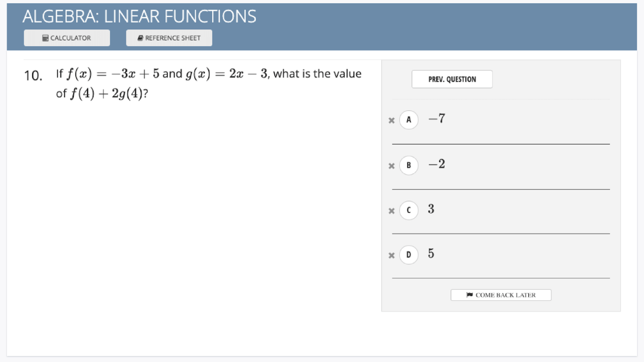Select answer choice C, value 3

pos(408,209)
